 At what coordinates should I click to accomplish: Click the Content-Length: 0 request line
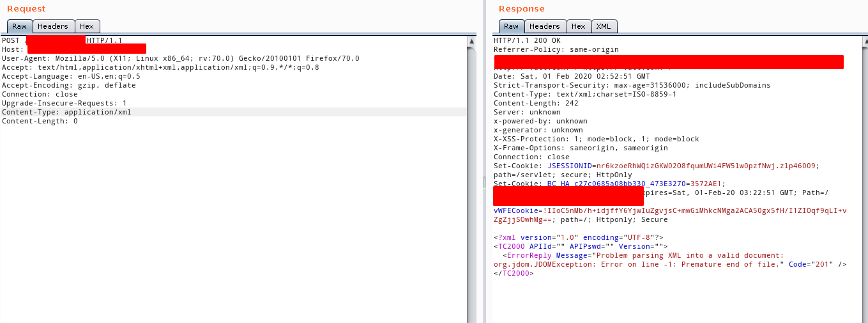40,121
